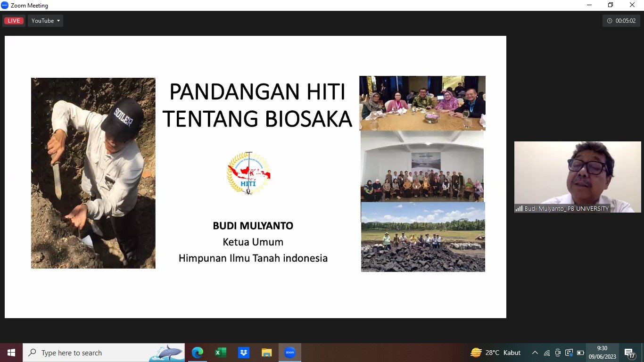The image size is (644, 362).
Task: Click the red LIVE indicator badge
Action: click(x=14, y=21)
